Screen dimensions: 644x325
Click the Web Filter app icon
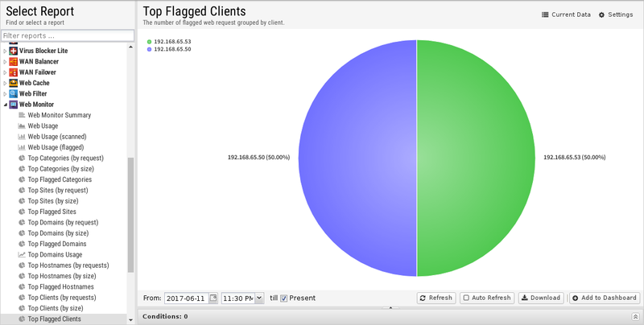tap(13, 94)
